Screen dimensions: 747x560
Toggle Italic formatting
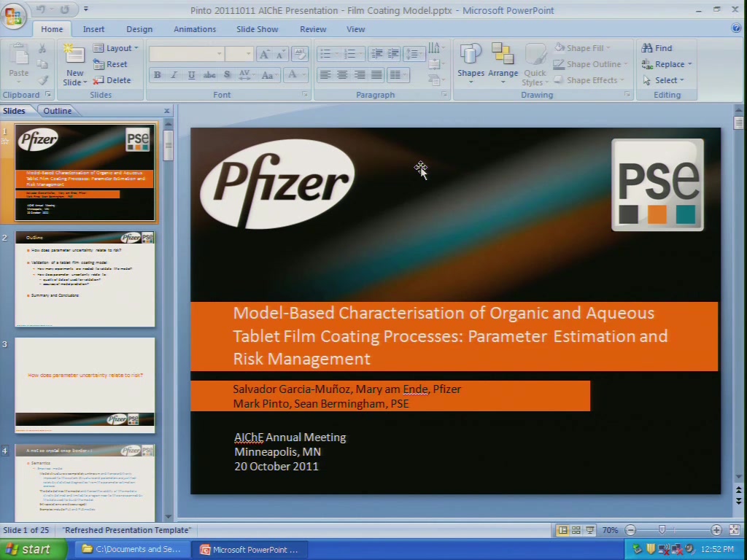click(x=174, y=75)
